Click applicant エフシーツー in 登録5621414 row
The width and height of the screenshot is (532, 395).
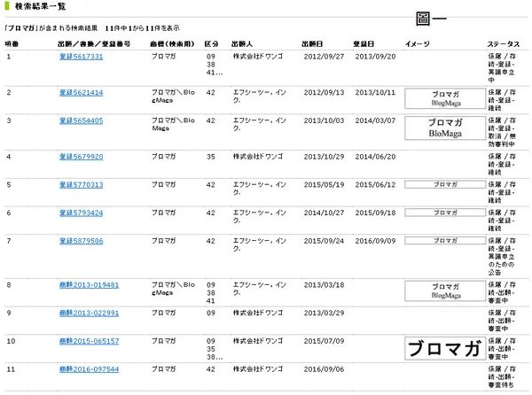[x=260, y=97]
